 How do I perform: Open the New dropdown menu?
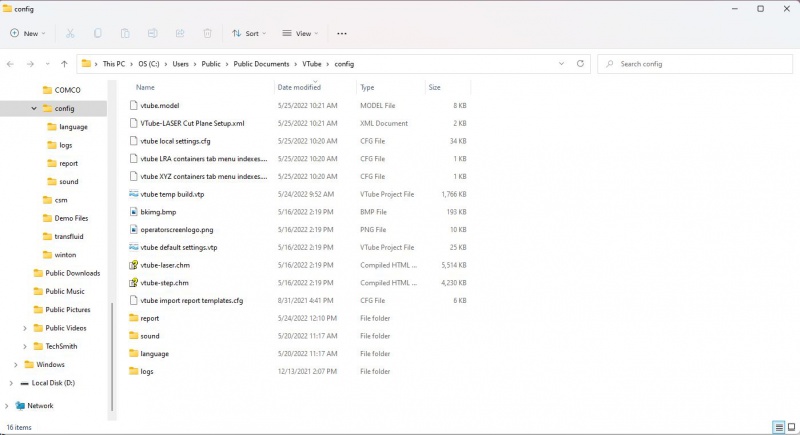28,34
